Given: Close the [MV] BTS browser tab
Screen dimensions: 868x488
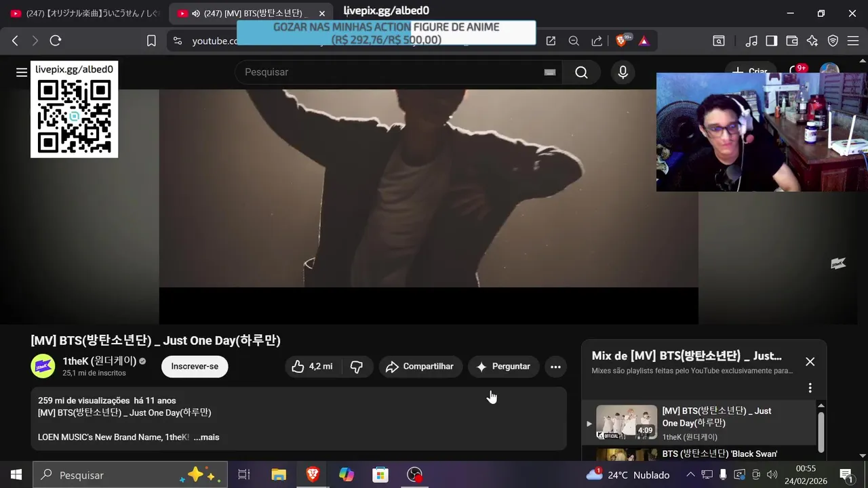Looking at the screenshot, I should pyautogui.click(x=323, y=14).
